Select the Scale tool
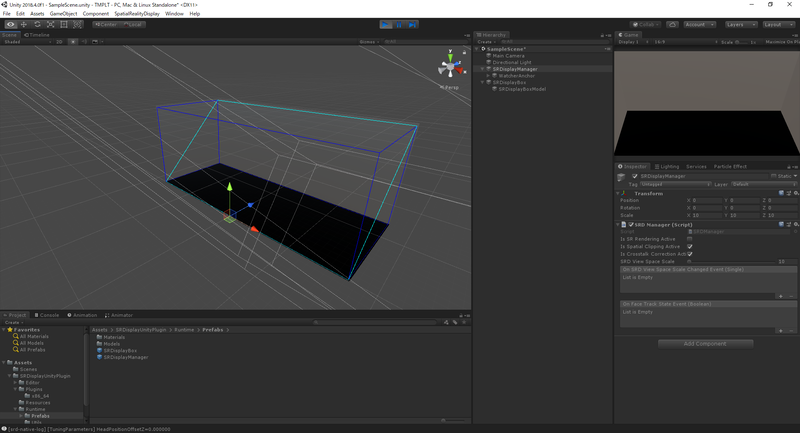Viewport: 800px width, 433px height. pos(50,24)
